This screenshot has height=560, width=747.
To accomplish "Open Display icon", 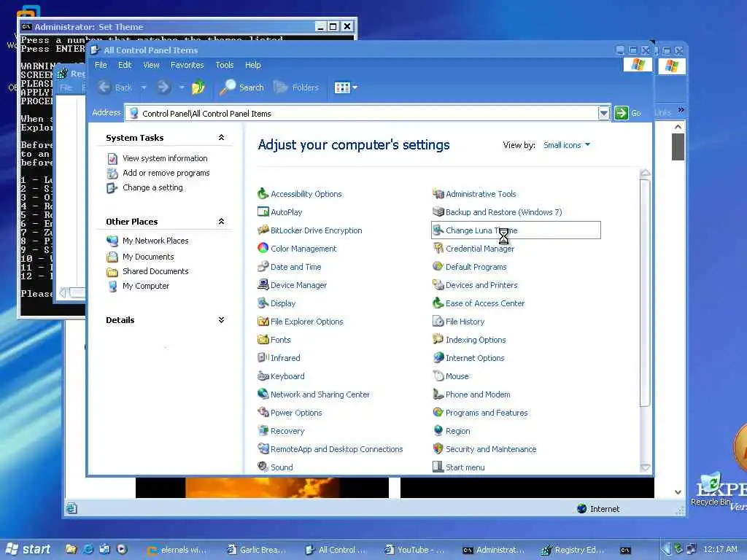I will 263,303.
